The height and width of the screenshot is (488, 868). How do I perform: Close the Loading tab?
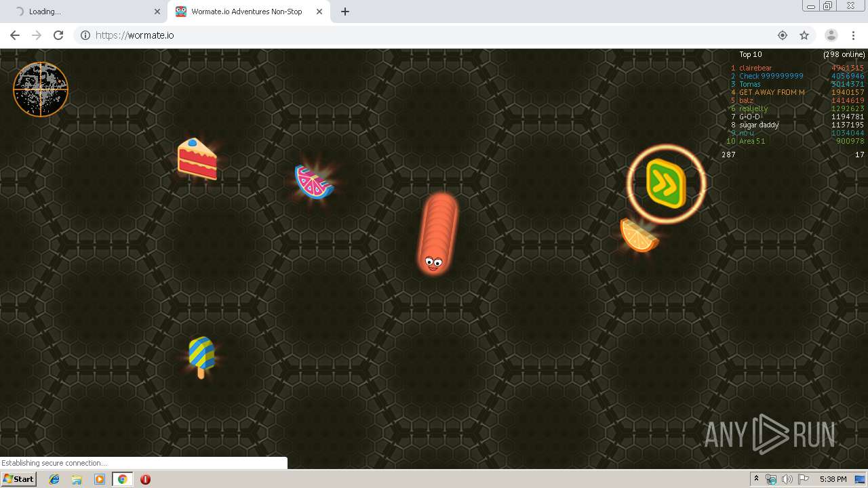(157, 12)
